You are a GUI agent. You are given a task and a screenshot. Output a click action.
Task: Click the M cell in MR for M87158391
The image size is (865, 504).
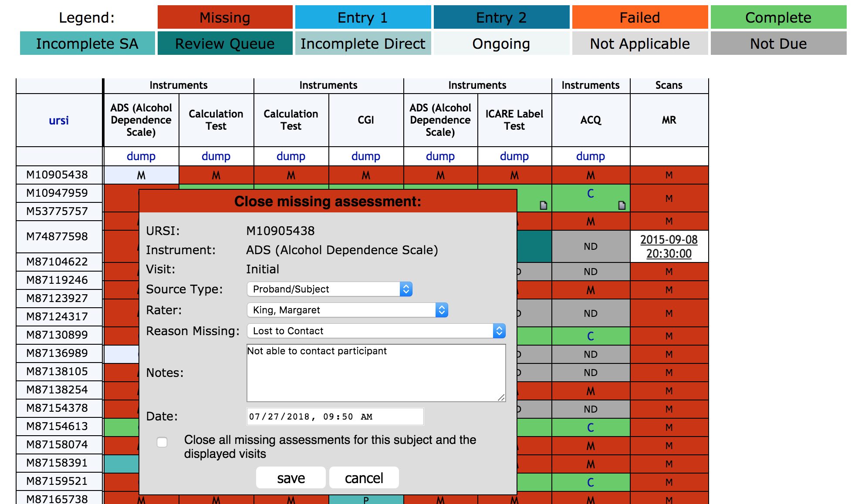coord(669,464)
